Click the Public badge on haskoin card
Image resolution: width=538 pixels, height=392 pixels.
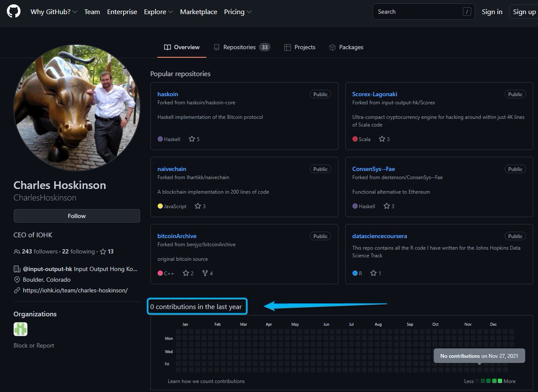point(320,94)
